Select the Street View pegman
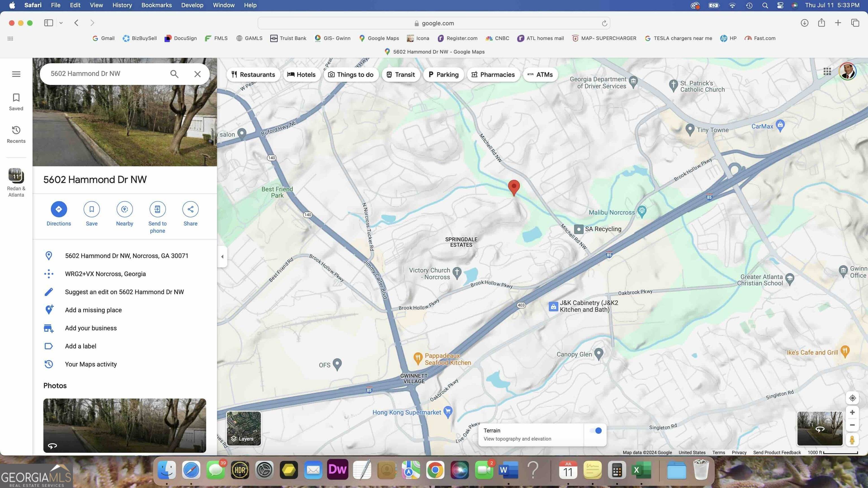868x488 pixels. point(852,440)
